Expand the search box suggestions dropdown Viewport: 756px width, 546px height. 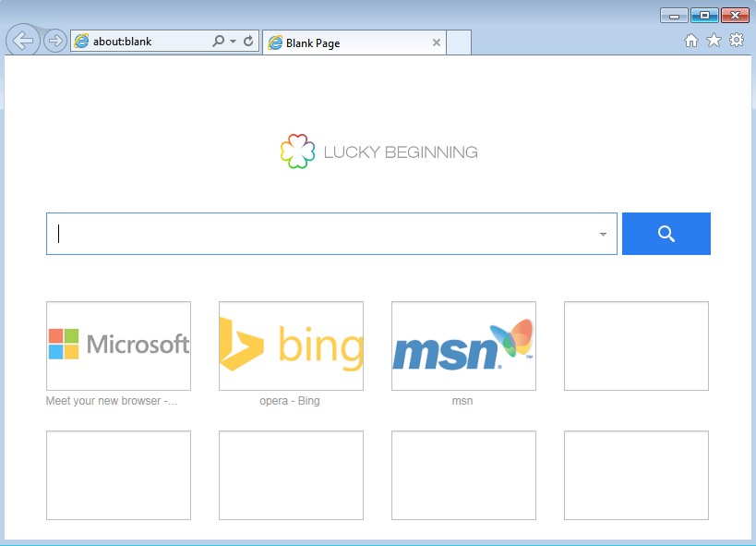coord(603,235)
